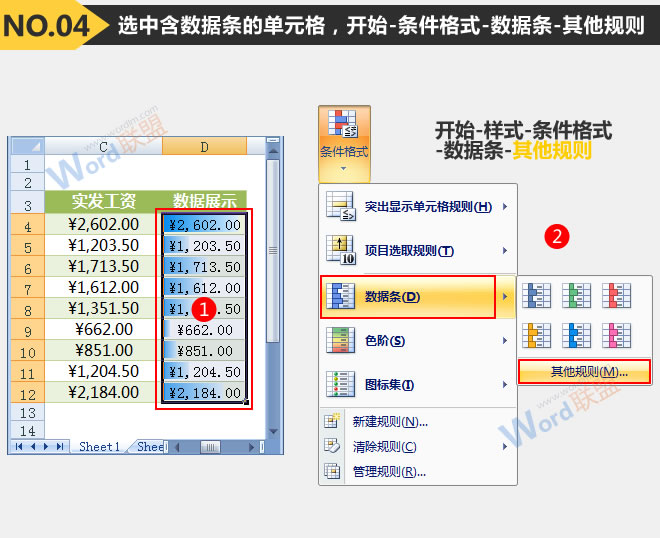Select the 数据展示 header cell

click(204, 202)
